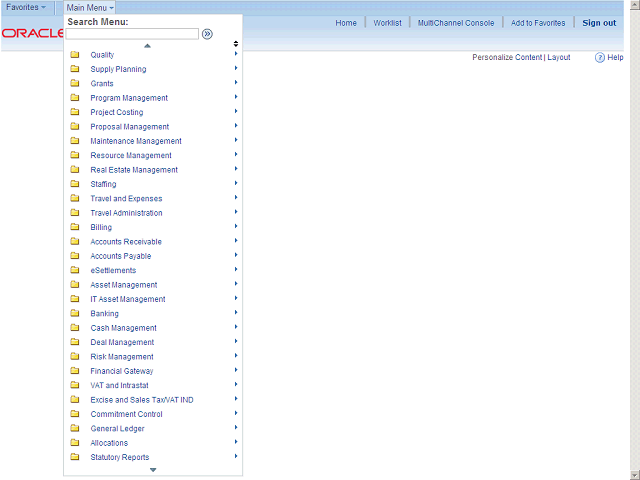
Task: Click the Personalize Content link
Action: point(507,58)
